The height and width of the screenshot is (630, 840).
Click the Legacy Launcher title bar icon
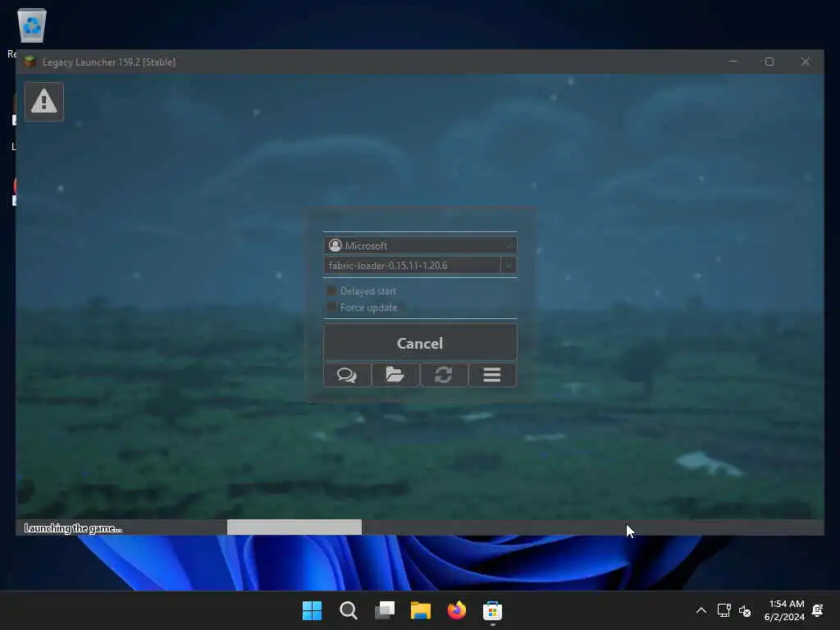click(30, 62)
